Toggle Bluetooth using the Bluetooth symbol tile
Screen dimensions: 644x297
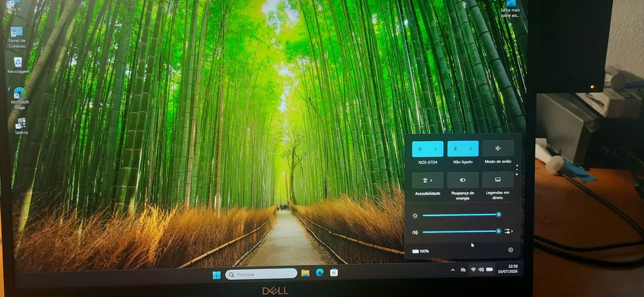pos(455,149)
